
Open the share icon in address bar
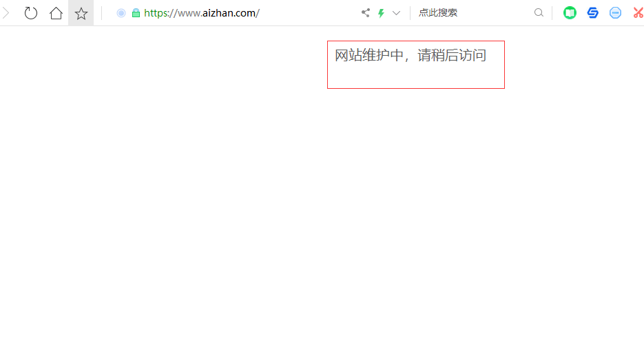point(366,12)
